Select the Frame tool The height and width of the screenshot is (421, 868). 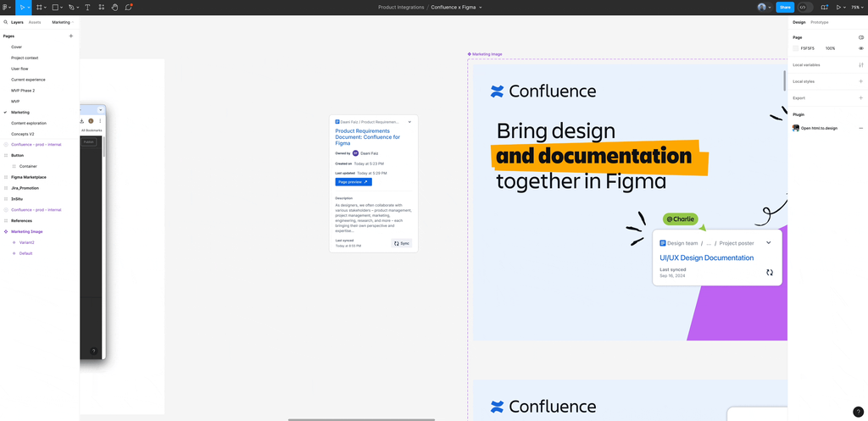pyautogui.click(x=38, y=7)
